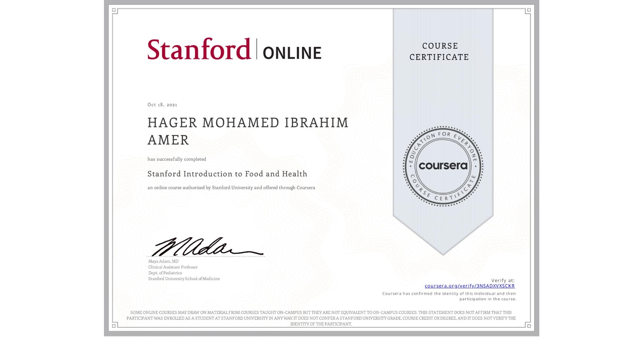The width and height of the screenshot is (644, 337).
Task: Select the Maya Adam signature
Action: [x=198, y=246]
